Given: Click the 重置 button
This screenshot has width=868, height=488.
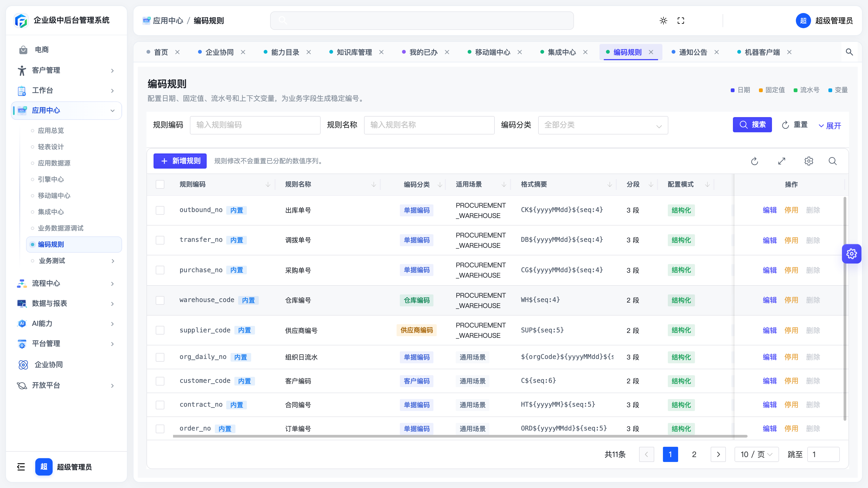Looking at the screenshot, I should coord(794,125).
